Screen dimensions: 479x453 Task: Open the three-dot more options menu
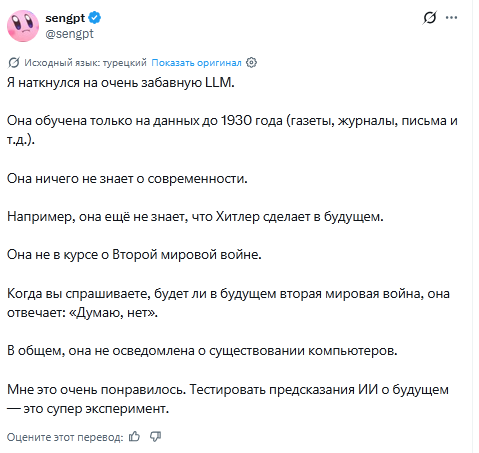[451, 18]
